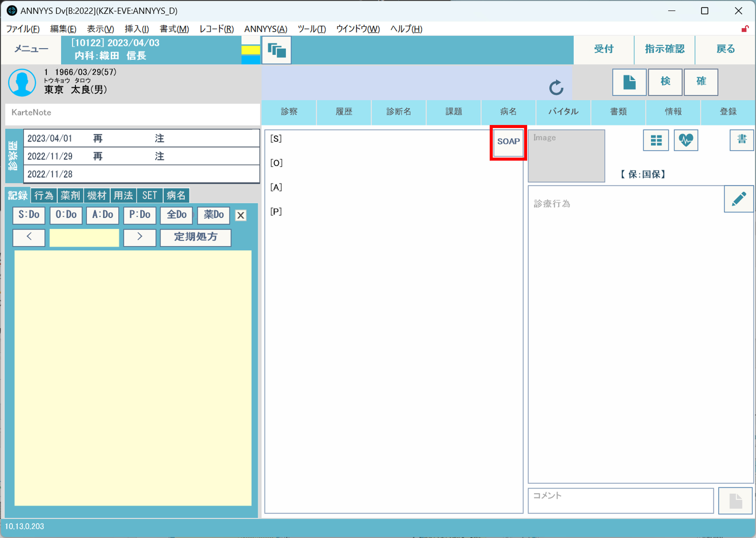Click the grayed document icon beside comment box
The height and width of the screenshot is (538, 756).
click(x=735, y=501)
